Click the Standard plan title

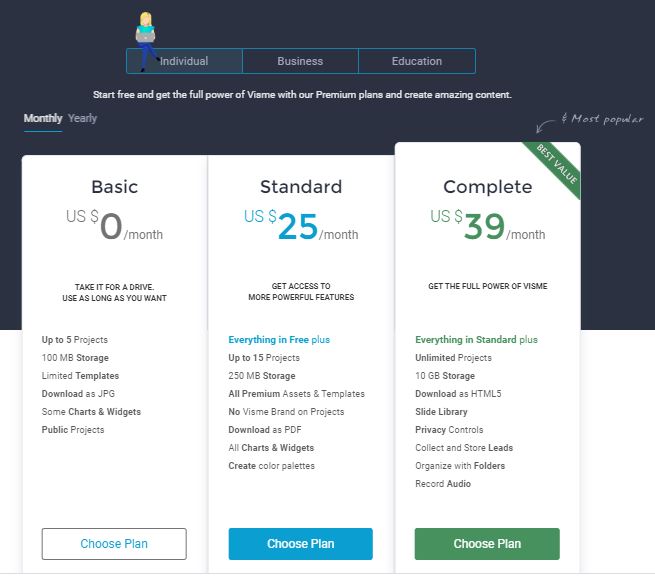(301, 187)
